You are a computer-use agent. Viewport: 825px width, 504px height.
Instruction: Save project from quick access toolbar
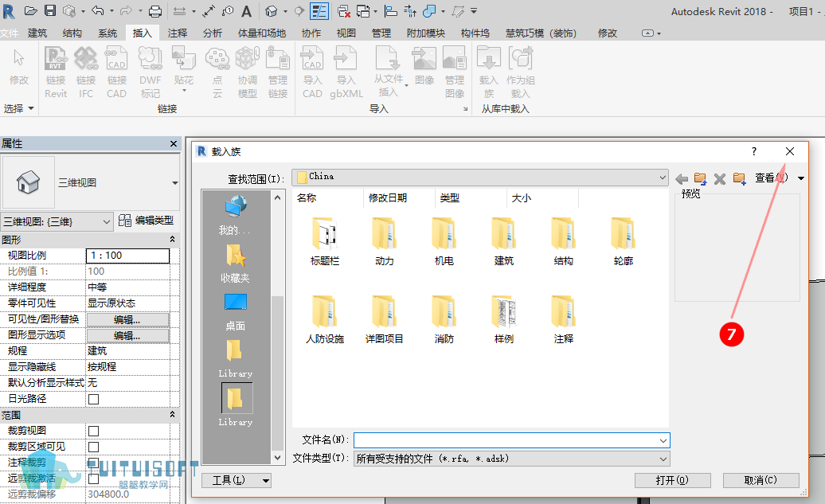49,10
